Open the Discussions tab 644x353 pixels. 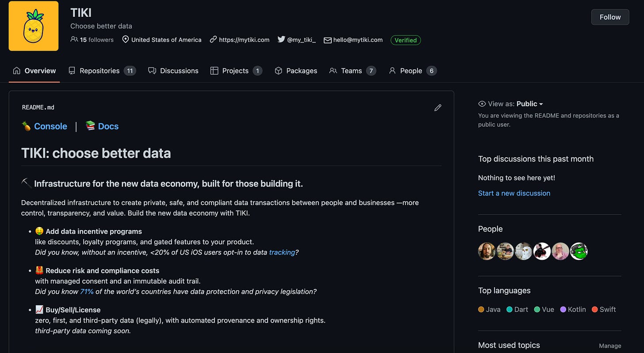(173, 71)
